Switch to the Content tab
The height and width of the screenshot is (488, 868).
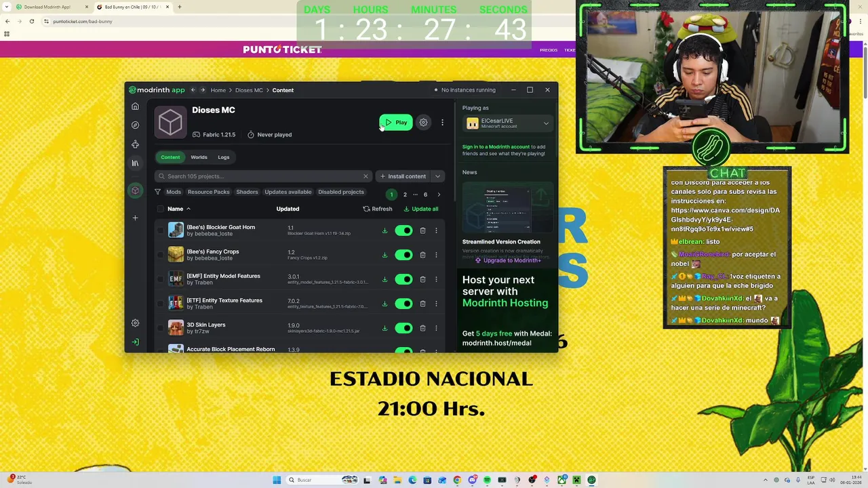point(170,157)
